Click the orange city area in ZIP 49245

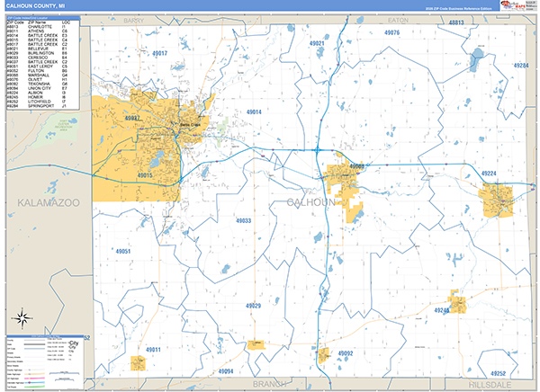(459, 304)
